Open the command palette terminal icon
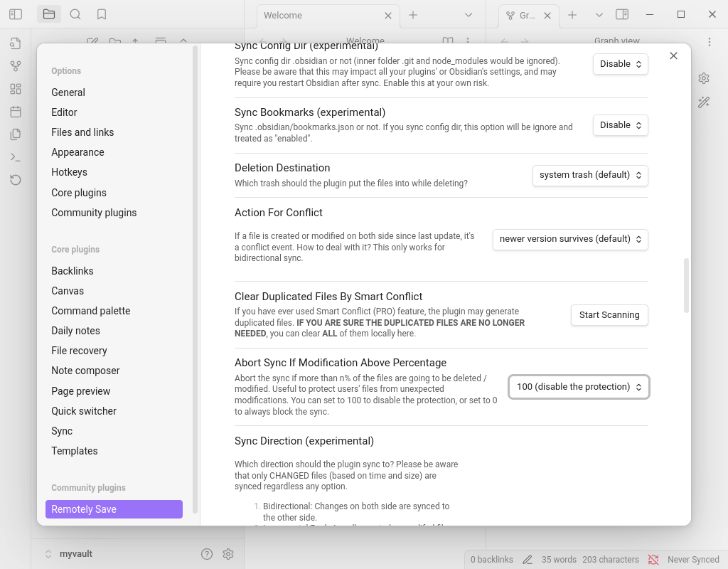 [x=16, y=157]
